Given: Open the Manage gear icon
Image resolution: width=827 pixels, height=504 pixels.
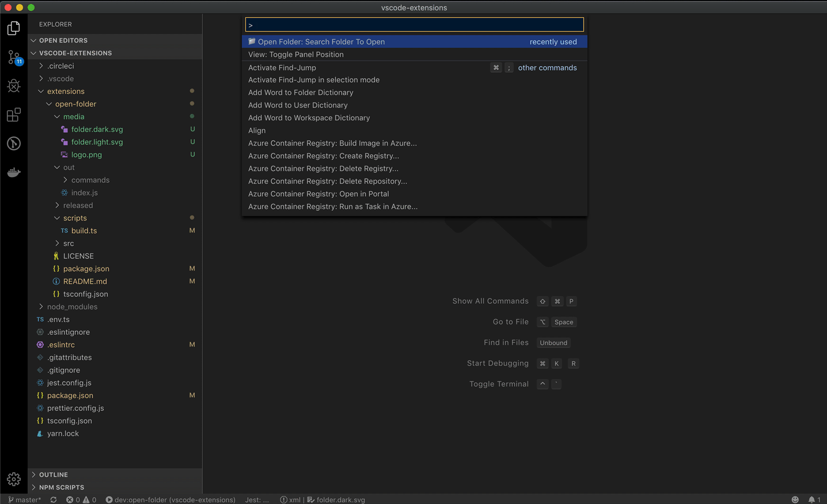Looking at the screenshot, I should coord(14,479).
